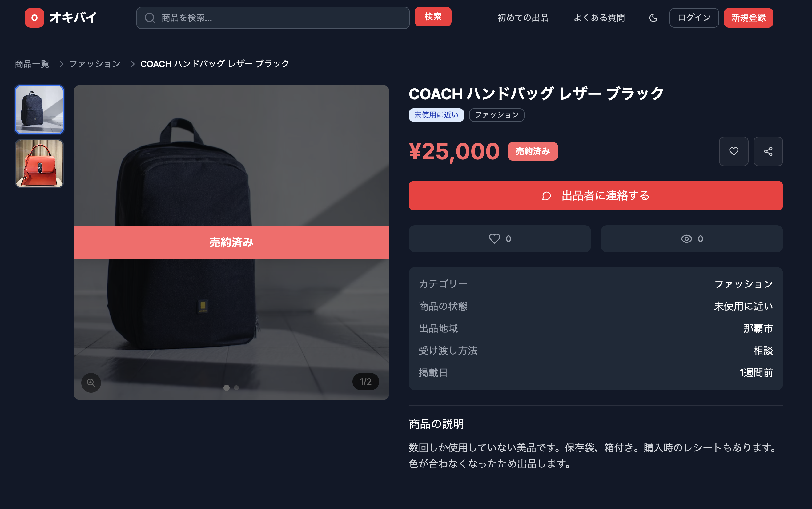Click the ログイン button
This screenshot has width=812, height=509.
694,18
